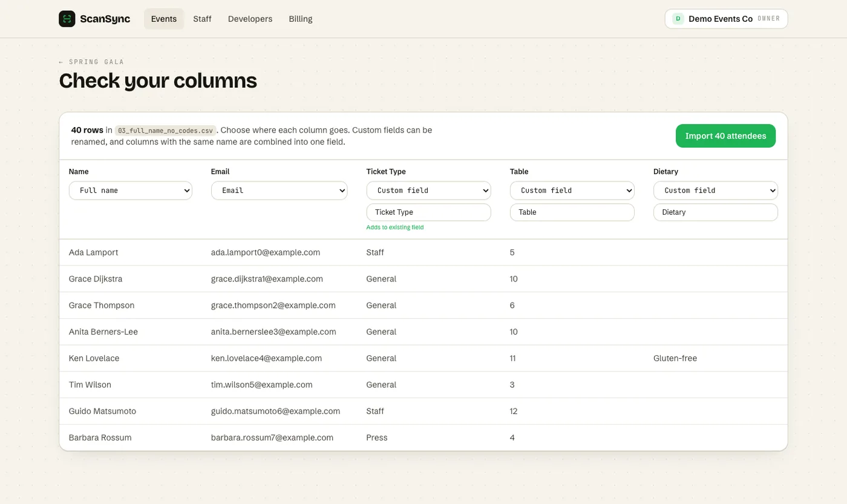Select the Barbara Rossum name cell
Viewport: 847px width, 504px height.
pyautogui.click(x=100, y=437)
